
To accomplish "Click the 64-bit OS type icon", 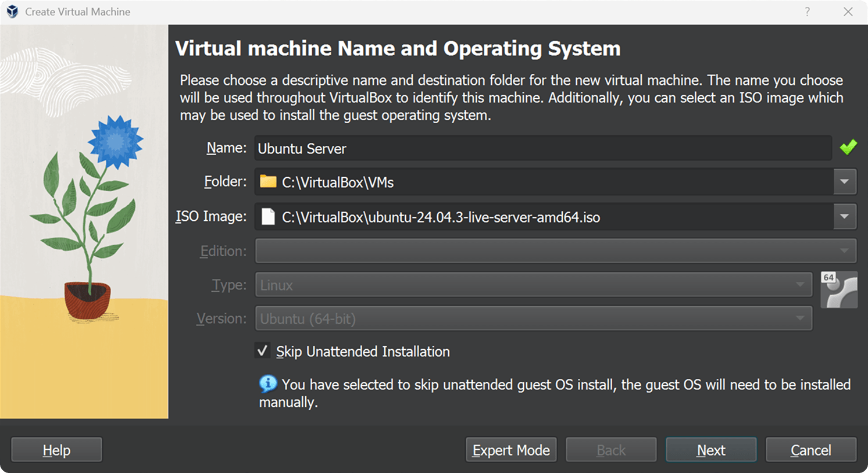I will click(x=838, y=289).
